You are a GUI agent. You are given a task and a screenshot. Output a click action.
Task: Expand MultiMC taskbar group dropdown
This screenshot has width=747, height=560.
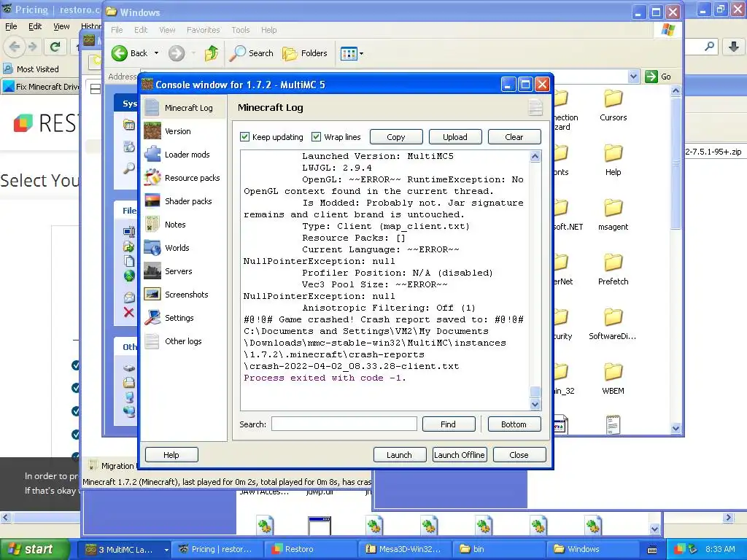point(166,550)
